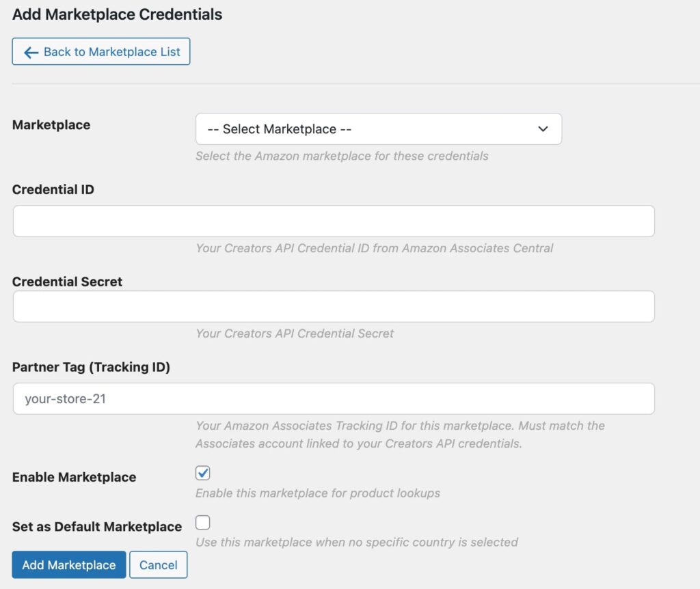Click the Back to Marketplace List button

(x=101, y=52)
